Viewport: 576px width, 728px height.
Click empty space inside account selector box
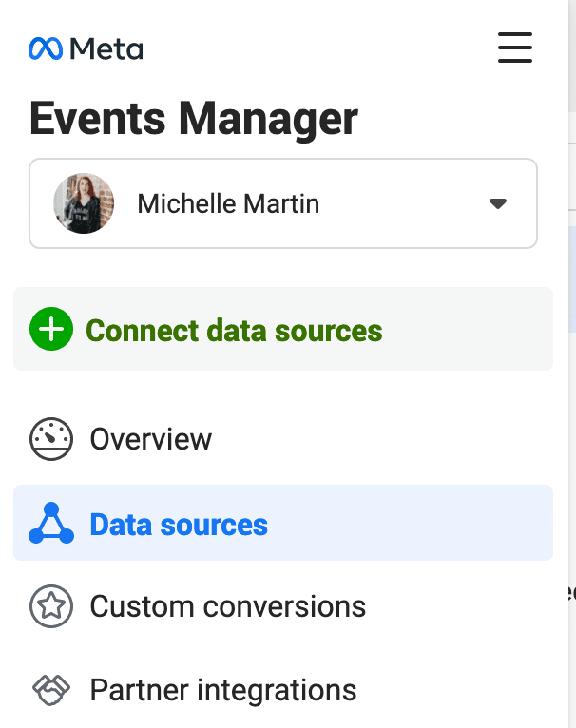tap(399, 203)
